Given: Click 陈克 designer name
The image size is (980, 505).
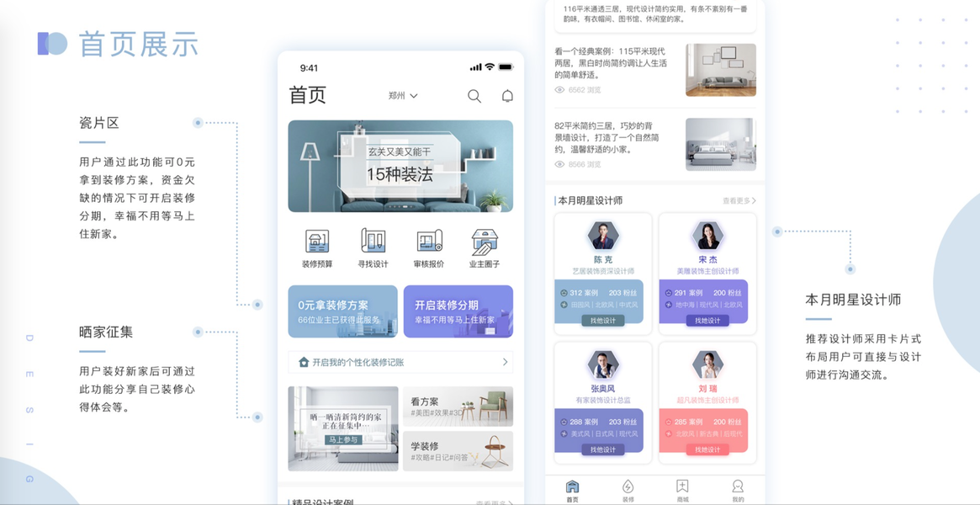Looking at the screenshot, I should point(603,259).
